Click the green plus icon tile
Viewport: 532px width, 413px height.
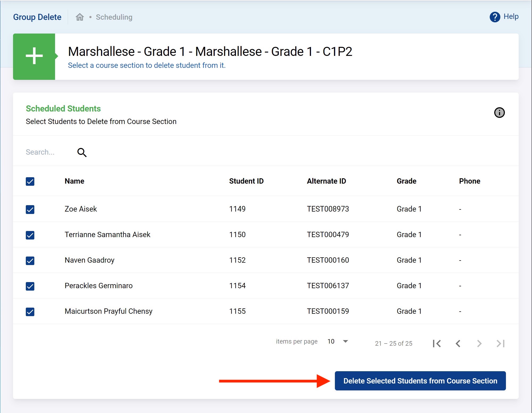point(34,56)
